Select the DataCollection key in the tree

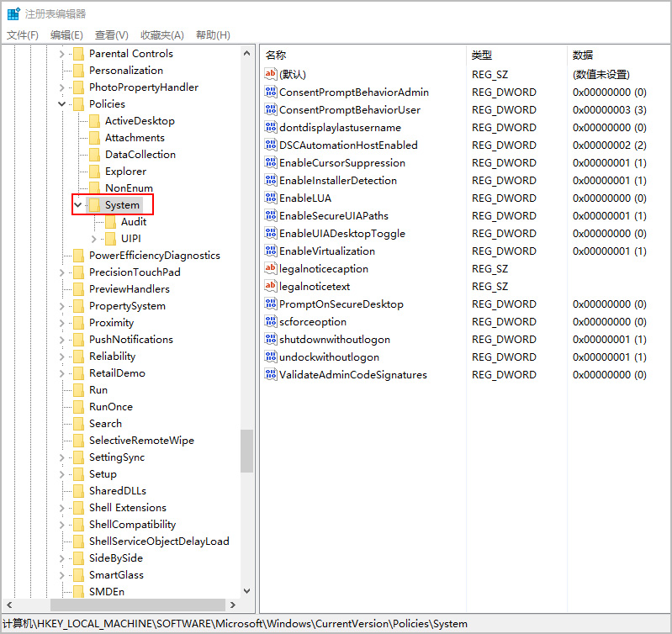[140, 155]
